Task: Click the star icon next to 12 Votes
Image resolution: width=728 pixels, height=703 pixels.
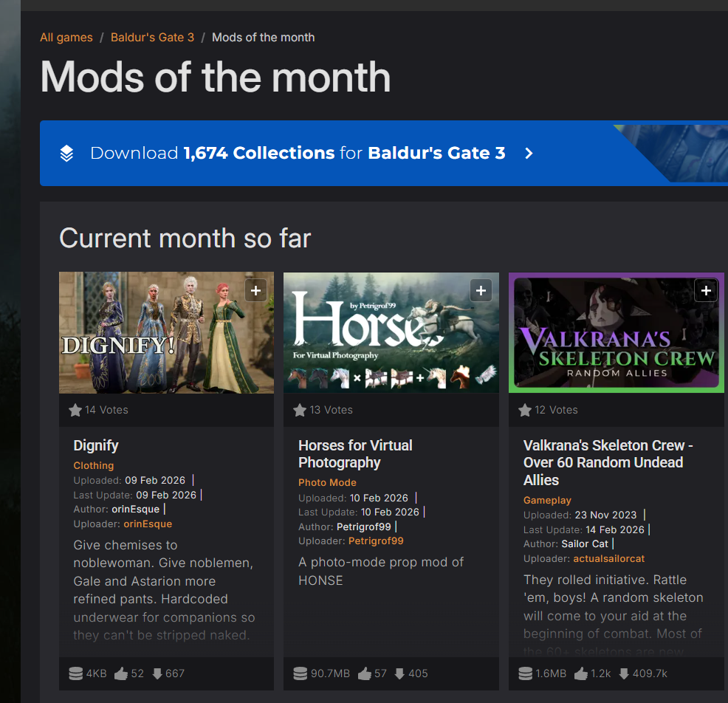Action: (x=525, y=410)
